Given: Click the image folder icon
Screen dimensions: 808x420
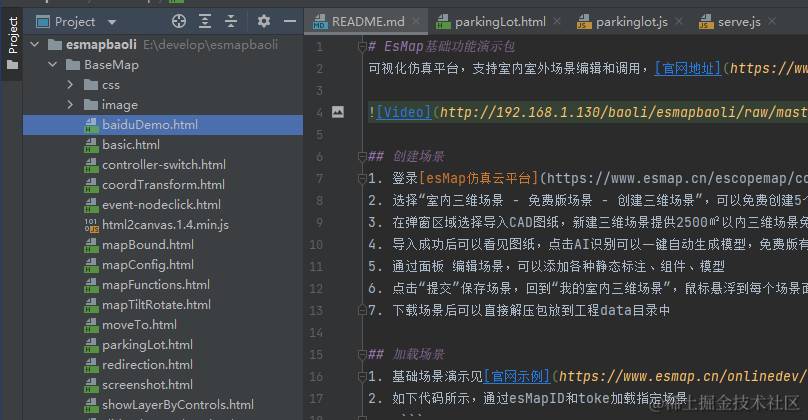Looking at the screenshot, I should pyautogui.click(x=91, y=105).
